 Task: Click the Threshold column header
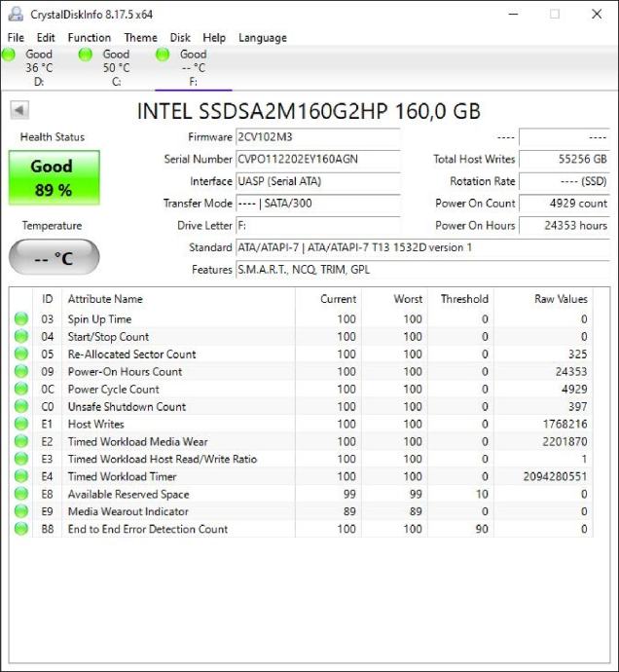460,299
